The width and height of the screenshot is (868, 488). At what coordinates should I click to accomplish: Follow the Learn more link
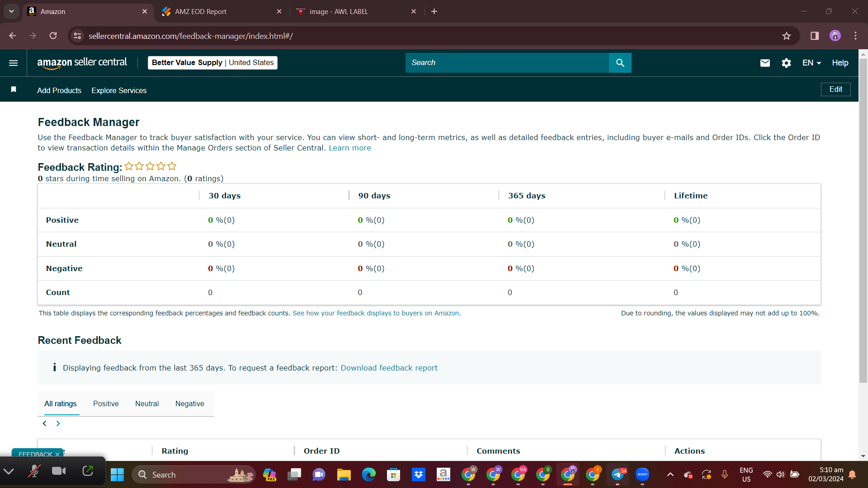coord(349,148)
